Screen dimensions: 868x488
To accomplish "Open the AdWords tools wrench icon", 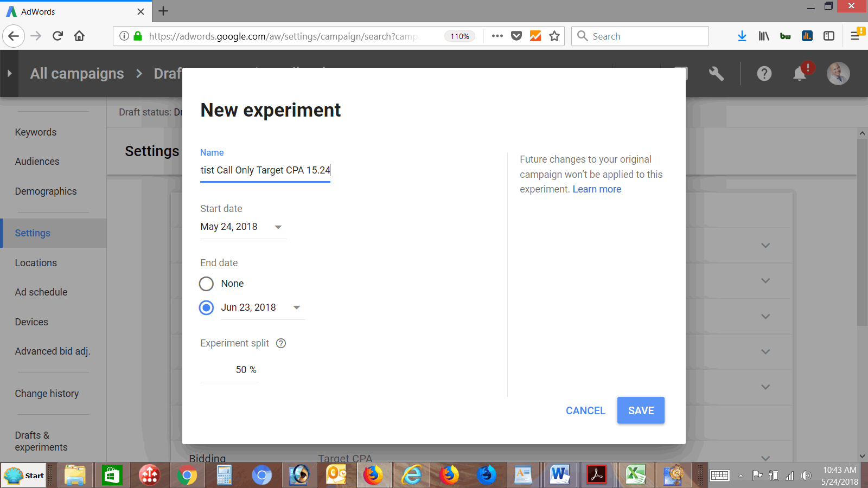I will 716,74.
